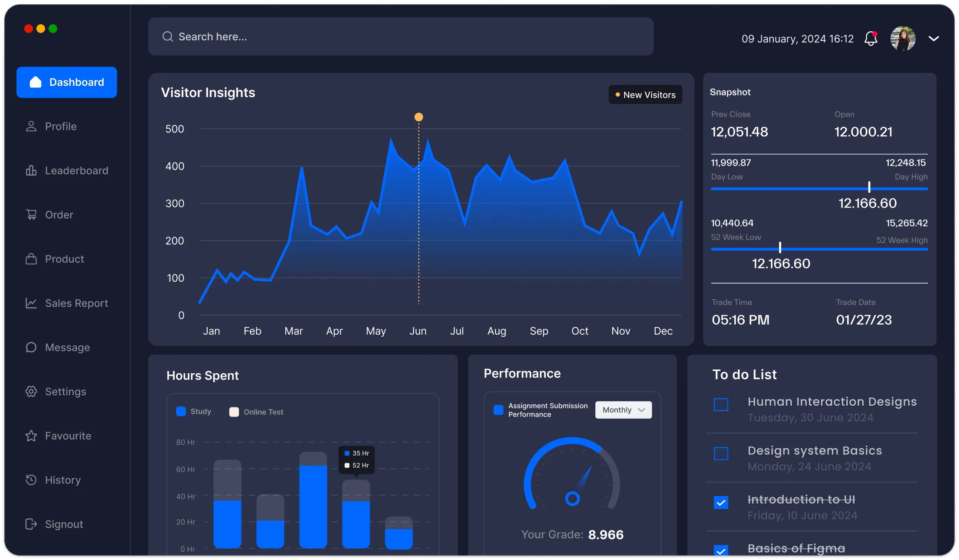Check the Design system Basics todo
The height and width of the screenshot is (560, 959).
coord(721,453)
